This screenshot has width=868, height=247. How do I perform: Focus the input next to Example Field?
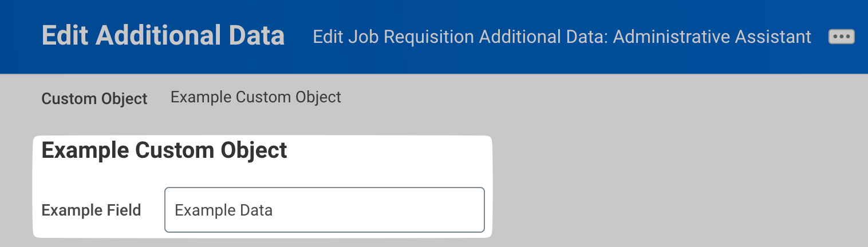point(324,210)
